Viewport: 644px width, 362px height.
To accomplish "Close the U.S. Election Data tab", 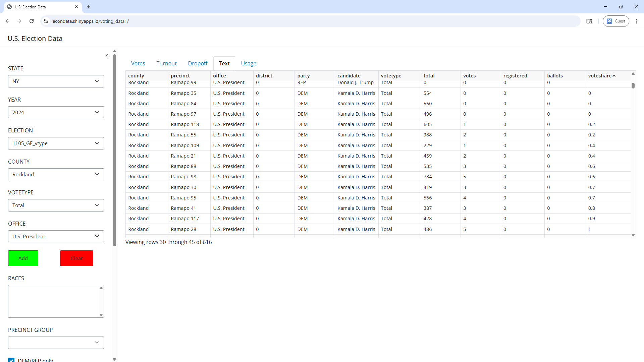I will coord(76,7).
